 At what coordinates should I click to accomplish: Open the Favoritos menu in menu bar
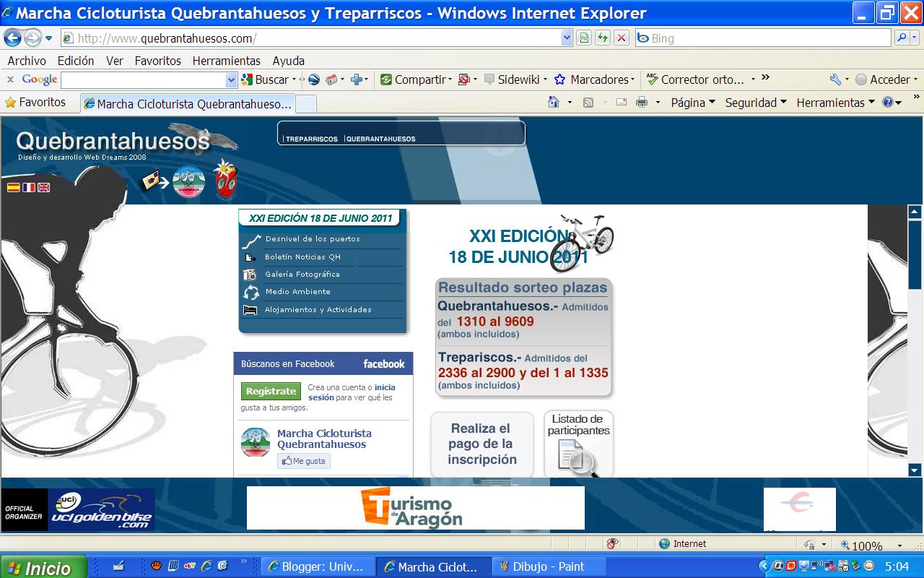pyautogui.click(x=157, y=61)
